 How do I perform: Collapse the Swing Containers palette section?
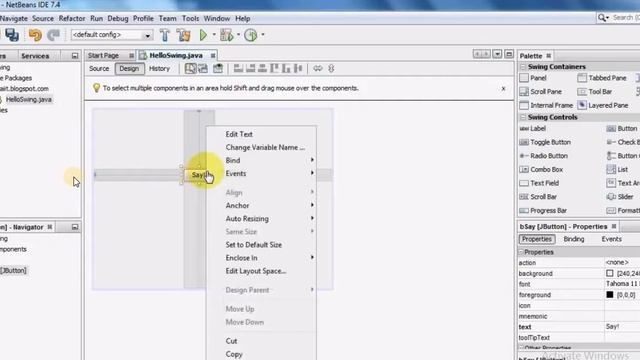(523, 67)
